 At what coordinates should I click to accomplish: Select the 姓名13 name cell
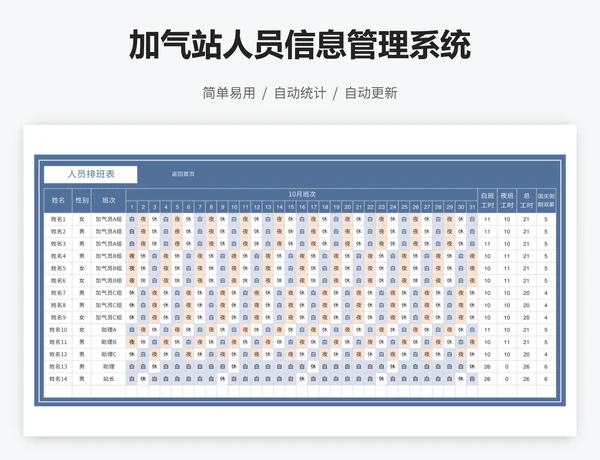pyautogui.click(x=58, y=367)
